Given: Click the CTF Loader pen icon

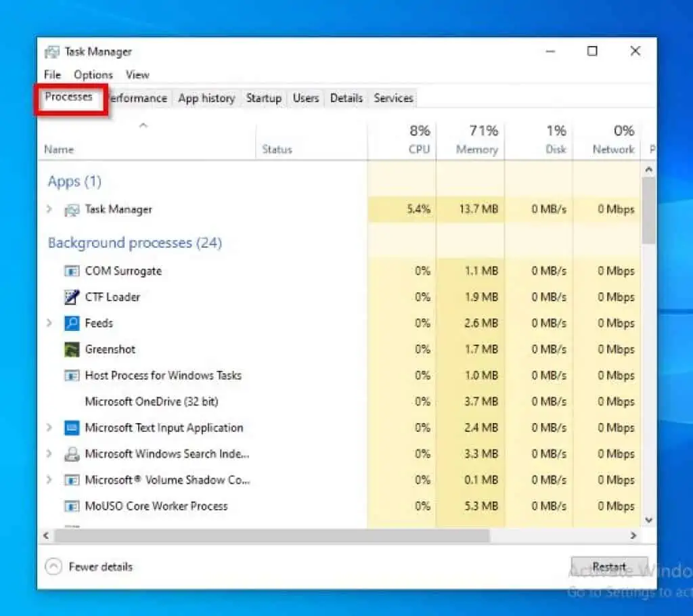Looking at the screenshot, I should (x=72, y=297).
